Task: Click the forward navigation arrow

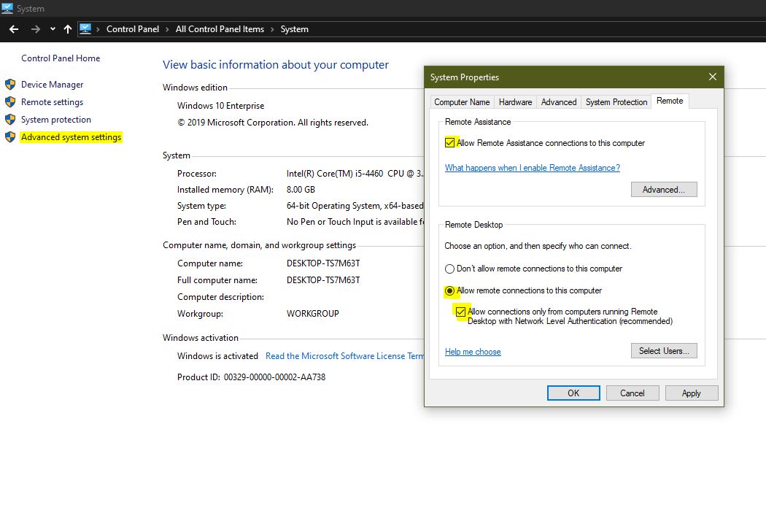Action: [34, 29]
